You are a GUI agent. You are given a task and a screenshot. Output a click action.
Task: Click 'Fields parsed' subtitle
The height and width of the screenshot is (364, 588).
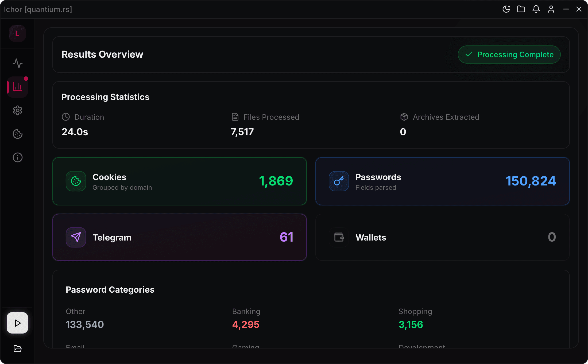click(x=376, y=188)
